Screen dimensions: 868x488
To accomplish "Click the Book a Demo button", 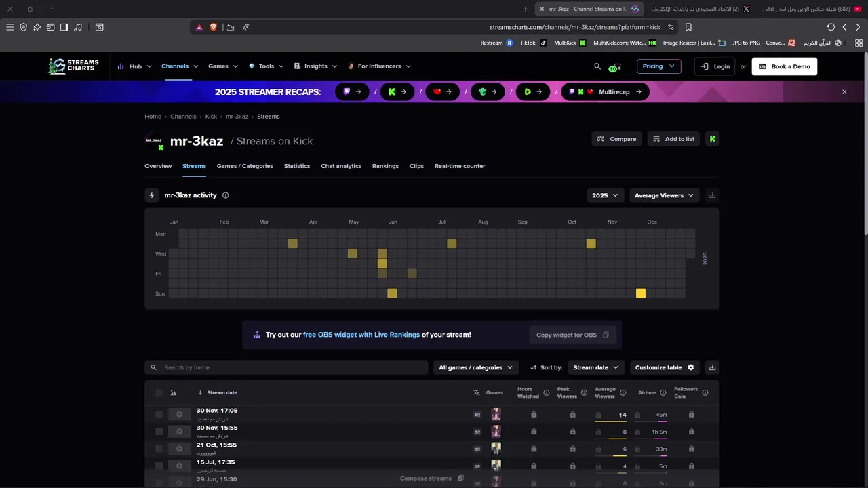I will 785,66.
